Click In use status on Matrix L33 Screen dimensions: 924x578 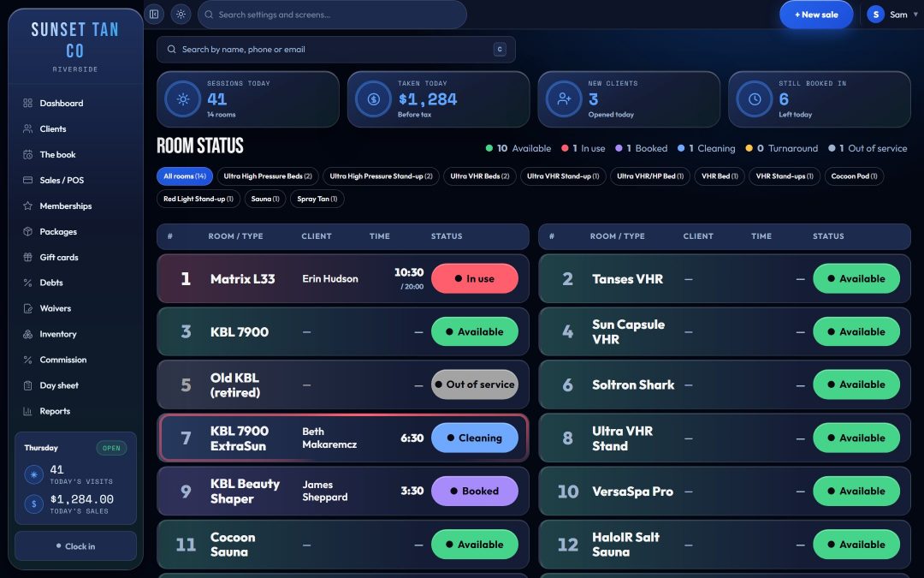[x=474, y=278]
